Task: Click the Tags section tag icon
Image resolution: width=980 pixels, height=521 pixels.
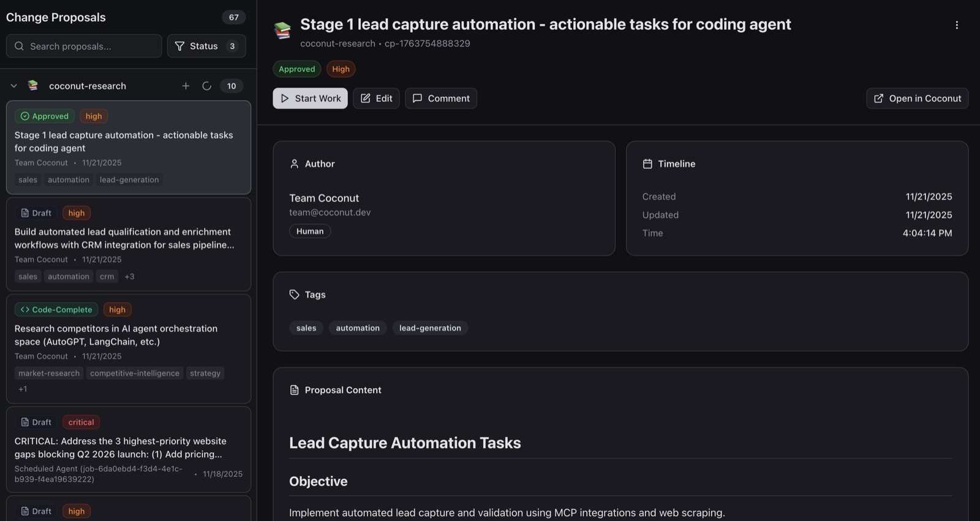Action: 294,295
